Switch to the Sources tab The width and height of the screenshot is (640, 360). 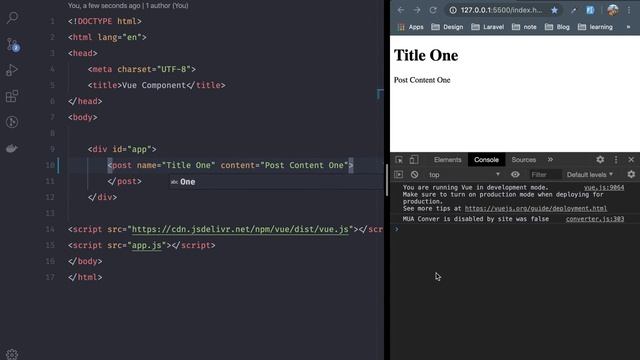(524, 160)
